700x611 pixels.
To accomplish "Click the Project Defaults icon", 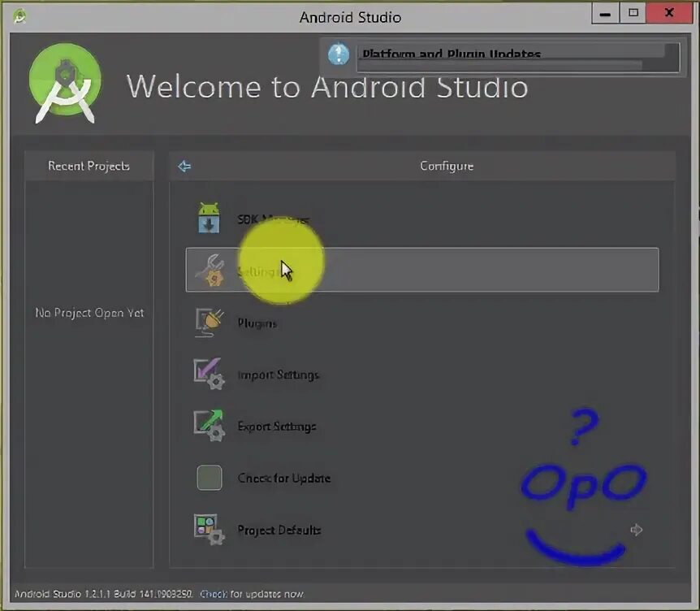I will pos(209,530).
